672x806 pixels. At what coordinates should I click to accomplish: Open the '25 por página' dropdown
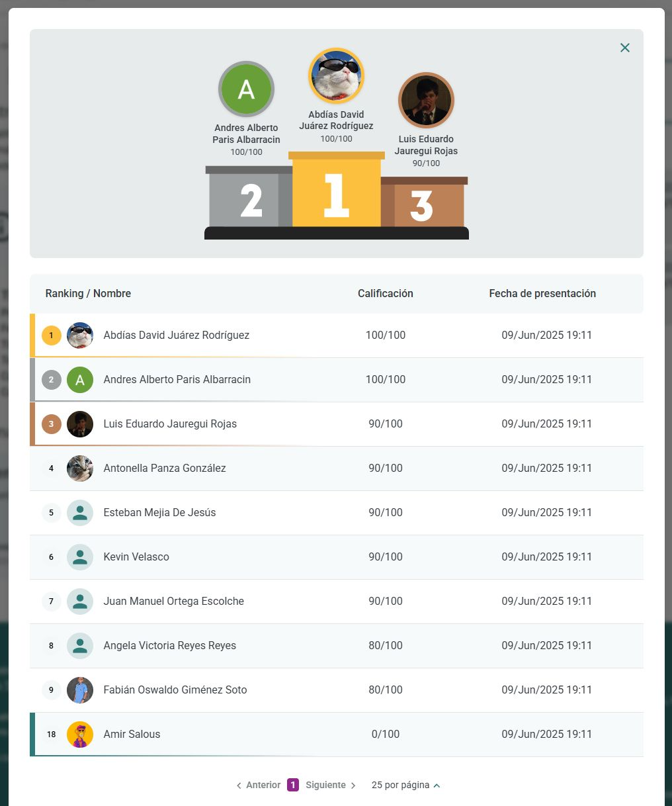pyautogui.click(x=400, y=785)
